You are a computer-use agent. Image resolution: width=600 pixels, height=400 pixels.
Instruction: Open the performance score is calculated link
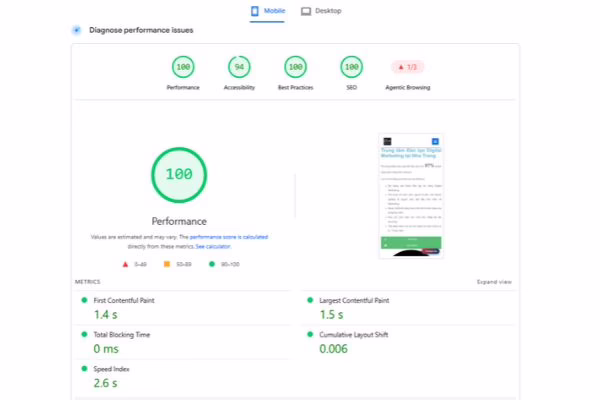[229, 237]
